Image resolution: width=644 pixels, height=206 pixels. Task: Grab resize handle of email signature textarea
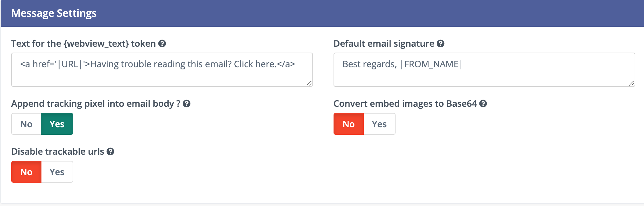631,83
